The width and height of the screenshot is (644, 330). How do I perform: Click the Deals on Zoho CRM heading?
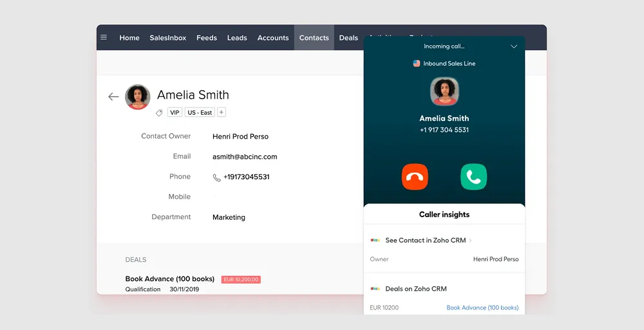pos(416,289)
